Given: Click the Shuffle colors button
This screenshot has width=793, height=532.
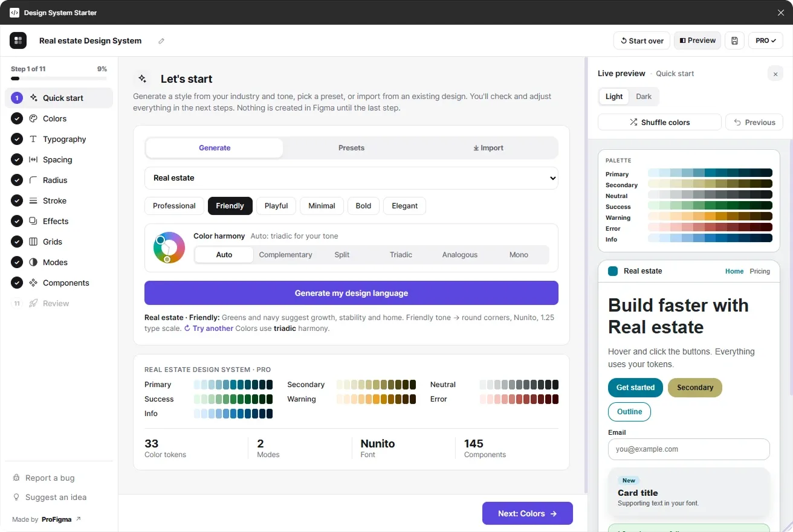Looking at the screenshot, I should [x=659, y=122].
